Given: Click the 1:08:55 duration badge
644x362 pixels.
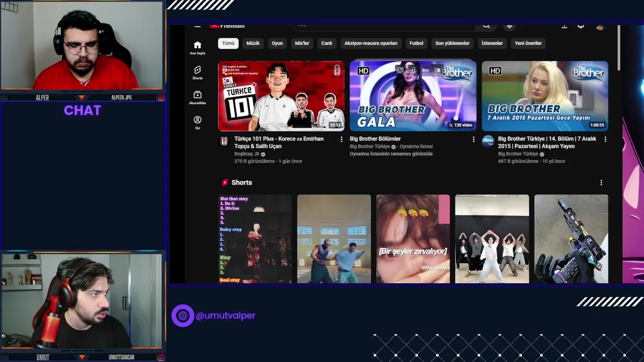Looking at the screenshot, I should click(597, 125).
